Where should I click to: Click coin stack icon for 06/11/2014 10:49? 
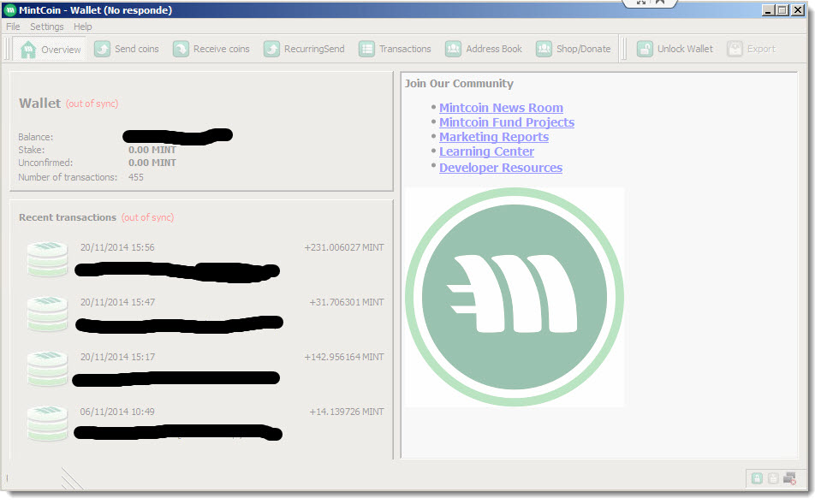(x=48, y=424)
